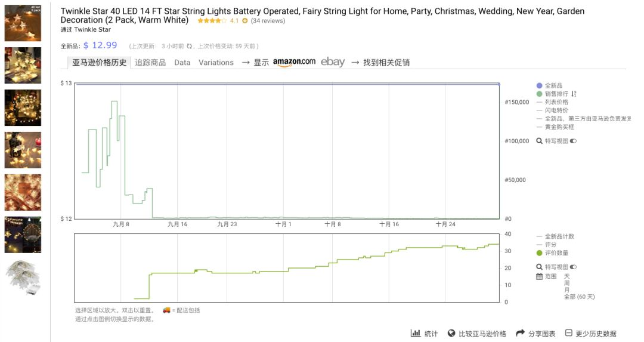The image size is (644, 342).
Task: Click the sort icon next to 销售排行
Action: (x=574, y=94)
